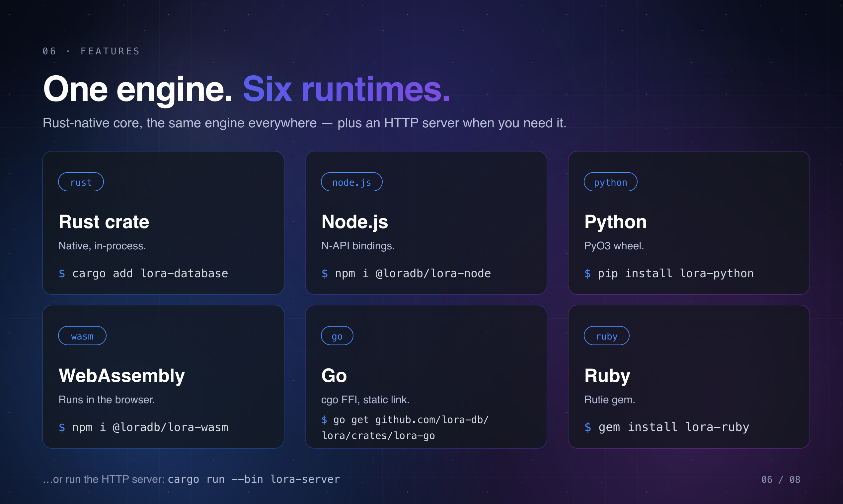Viewport: 843px width, 504px height.
Task: Click the "lora/crates/lora-go" path line
Action: tap(378, 436)
